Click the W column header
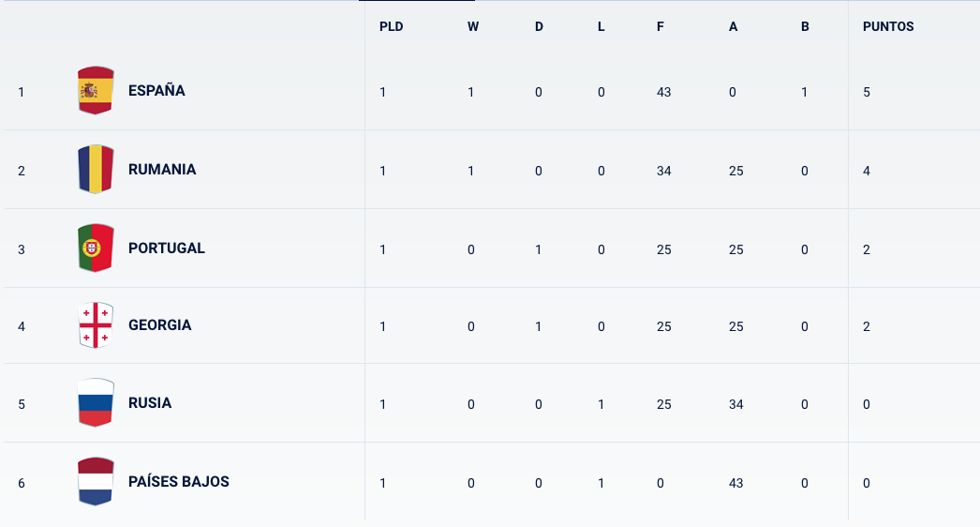This screenshot has width=980, height=527. (x=473, y=26)
